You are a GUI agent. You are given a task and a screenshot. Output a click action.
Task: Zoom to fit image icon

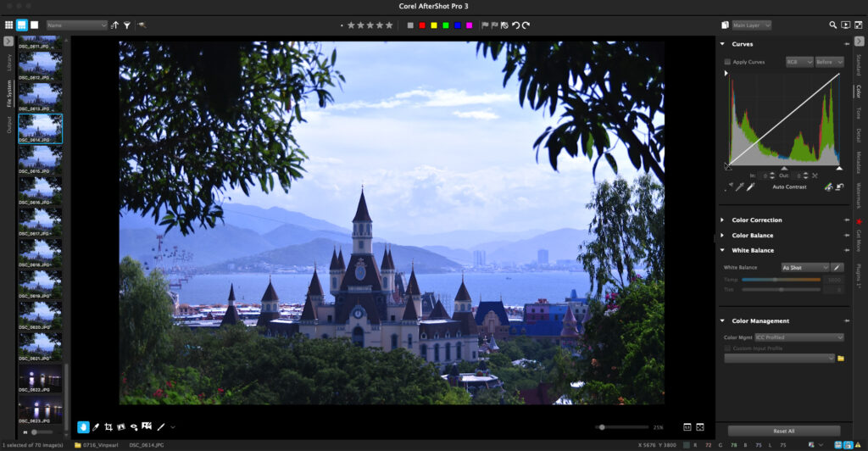click(699, 426)
